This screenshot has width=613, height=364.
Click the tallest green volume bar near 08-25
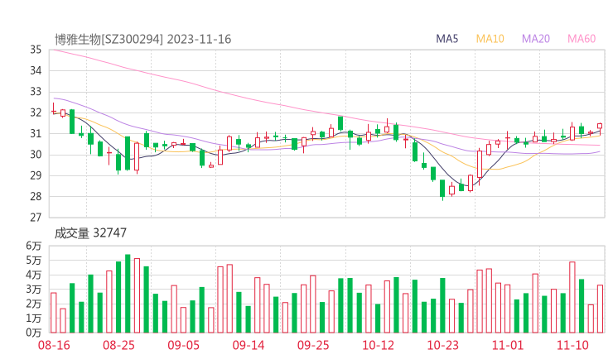pos(128,294)
